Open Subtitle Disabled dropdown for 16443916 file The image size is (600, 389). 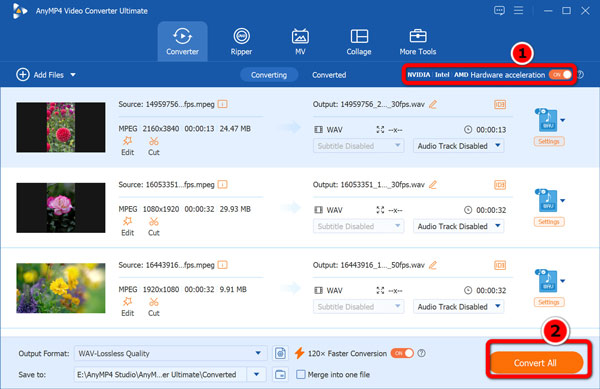[358, 306]
